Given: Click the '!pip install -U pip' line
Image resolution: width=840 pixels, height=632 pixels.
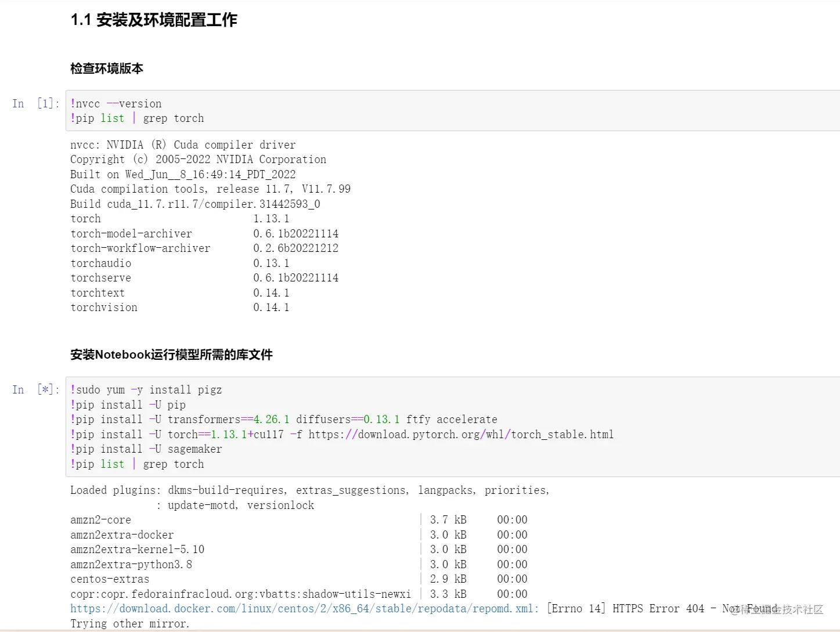Looking at the screenshot, I should pyautogui.click(x=128, y=405).
